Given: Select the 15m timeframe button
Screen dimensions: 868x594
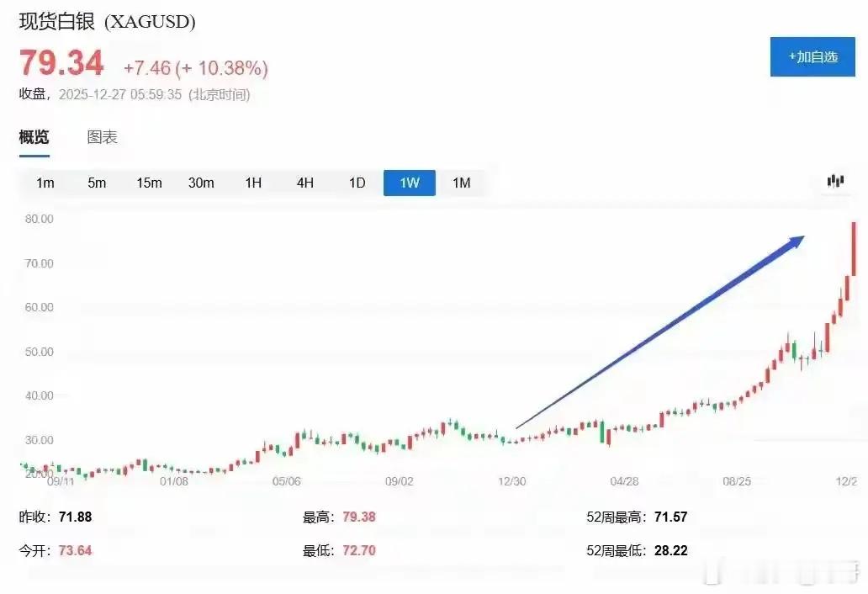Looking at the screenshot, I should pos(149,183).
